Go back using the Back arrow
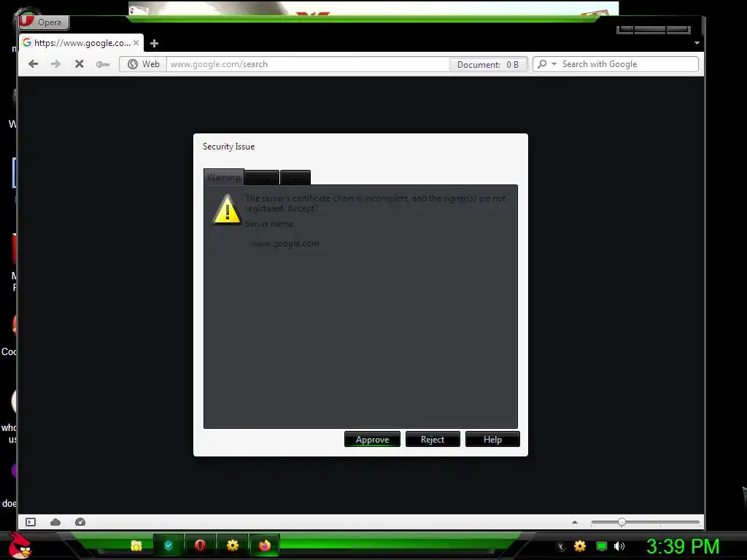Image resolution: width=747 pixels, height=560 pixels. pyautogui.click(x=33, y=64)
